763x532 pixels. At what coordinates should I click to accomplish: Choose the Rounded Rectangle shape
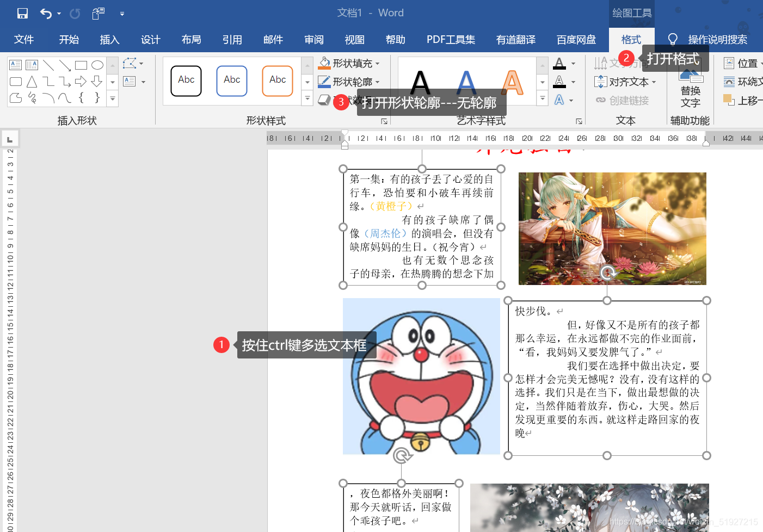16,82
